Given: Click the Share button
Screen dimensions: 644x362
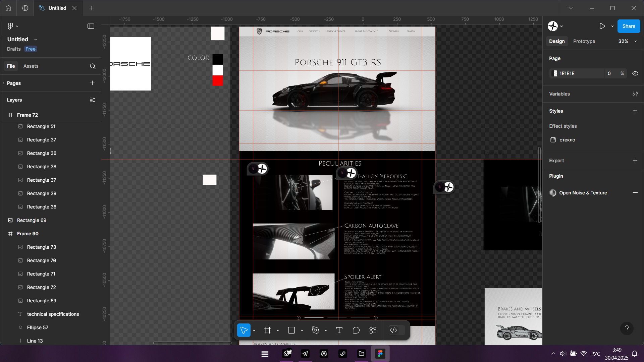Looking at the screenshot, I should (629, 26).
